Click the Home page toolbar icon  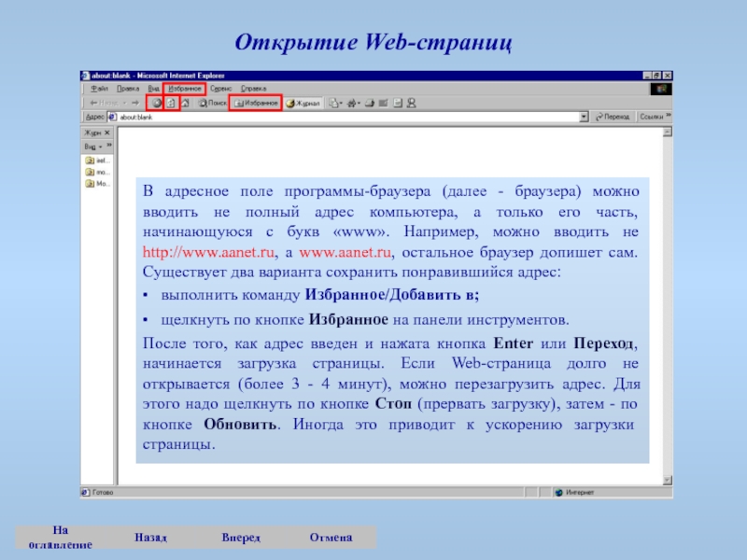(x=185, y=103)
